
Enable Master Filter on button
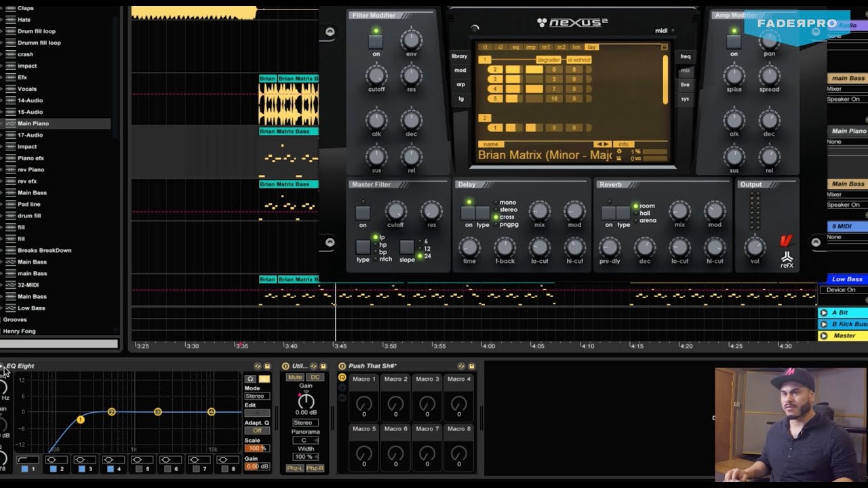pos(363,213)
